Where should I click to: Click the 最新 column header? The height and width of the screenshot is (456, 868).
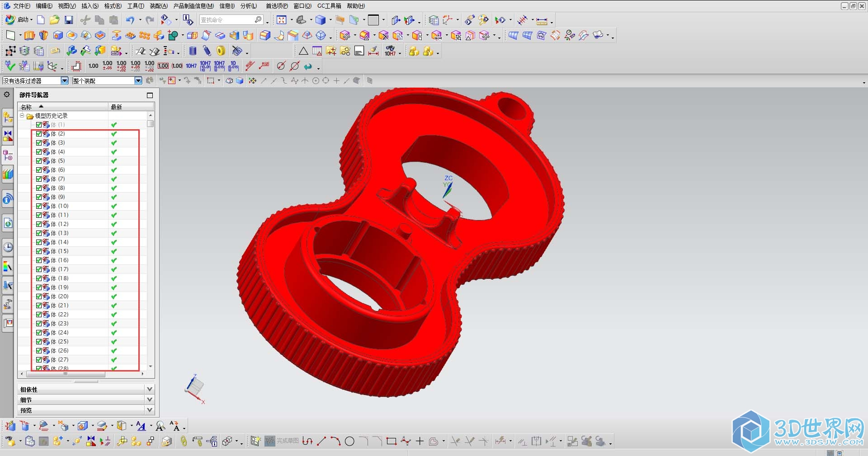(x=131, y=107)
